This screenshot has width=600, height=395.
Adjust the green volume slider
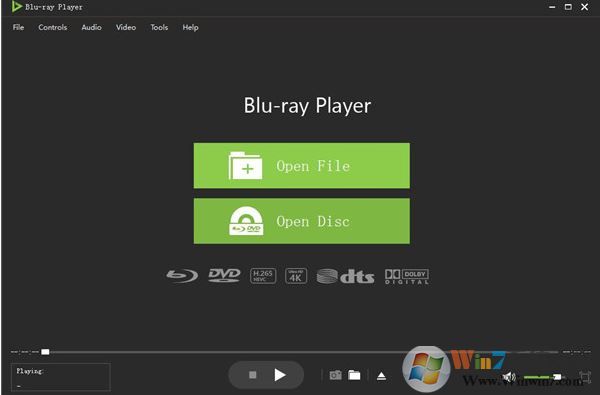(x=543, y=377)
